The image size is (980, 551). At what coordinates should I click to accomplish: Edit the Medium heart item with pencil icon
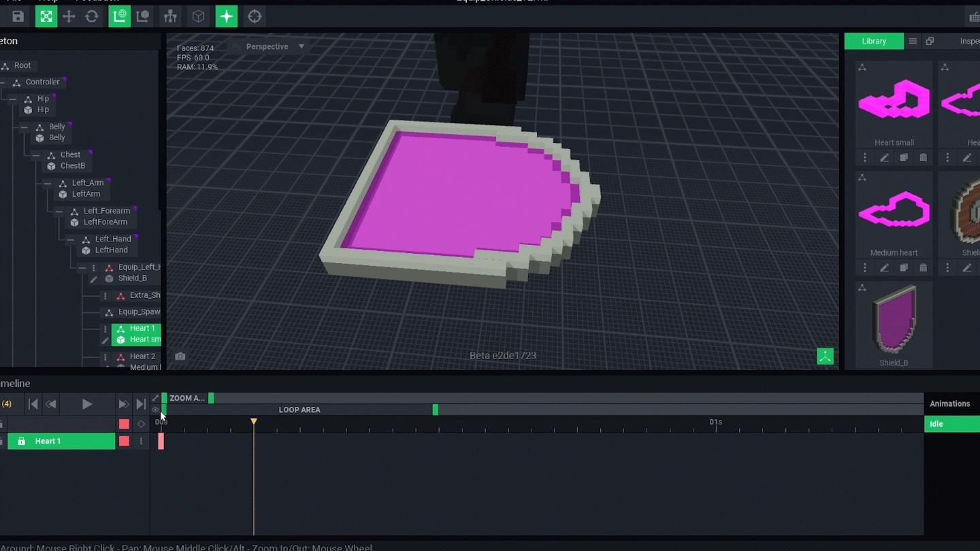(x=884, y=268)
